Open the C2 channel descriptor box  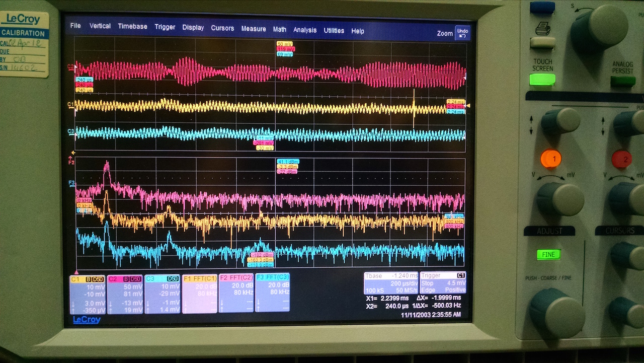point(124,294)
